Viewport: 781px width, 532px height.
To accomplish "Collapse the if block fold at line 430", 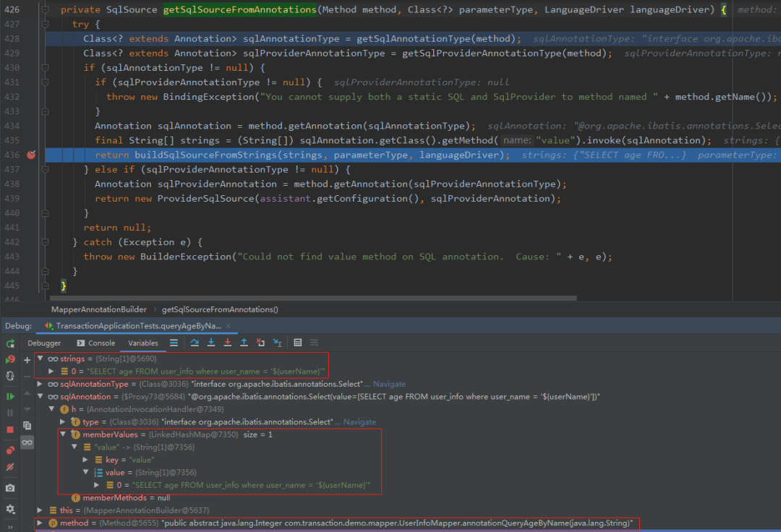I will (45, 68).
